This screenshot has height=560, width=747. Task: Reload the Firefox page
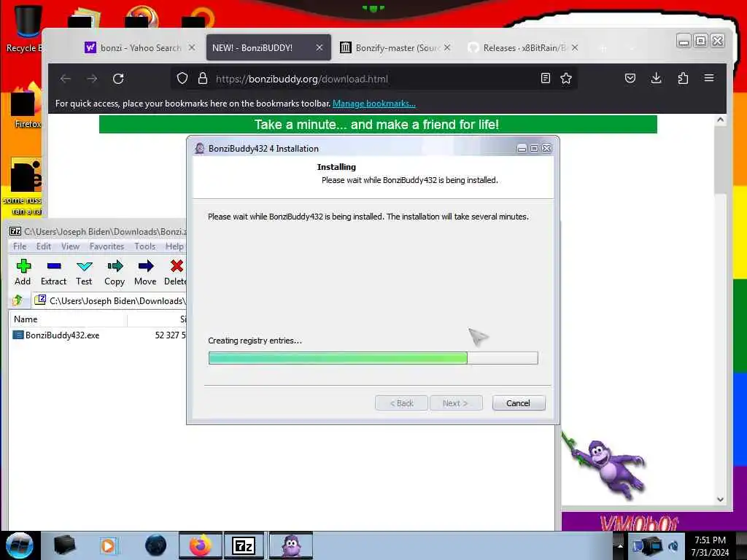pyautogui.click(x=118, y=79)
